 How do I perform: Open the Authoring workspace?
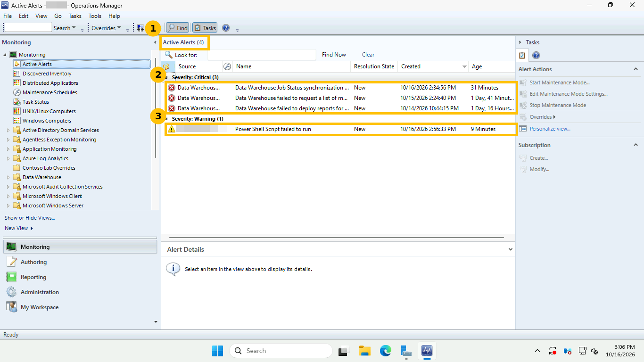[33, 262]
